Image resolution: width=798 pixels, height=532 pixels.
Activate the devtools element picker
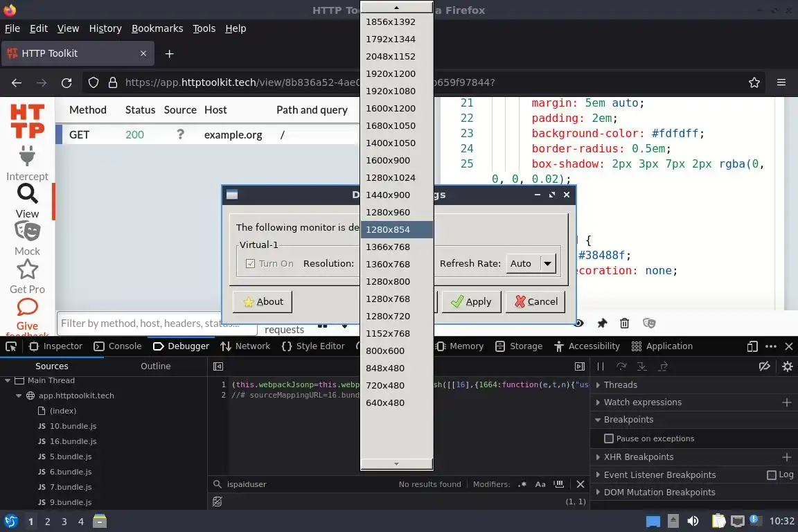10,346
